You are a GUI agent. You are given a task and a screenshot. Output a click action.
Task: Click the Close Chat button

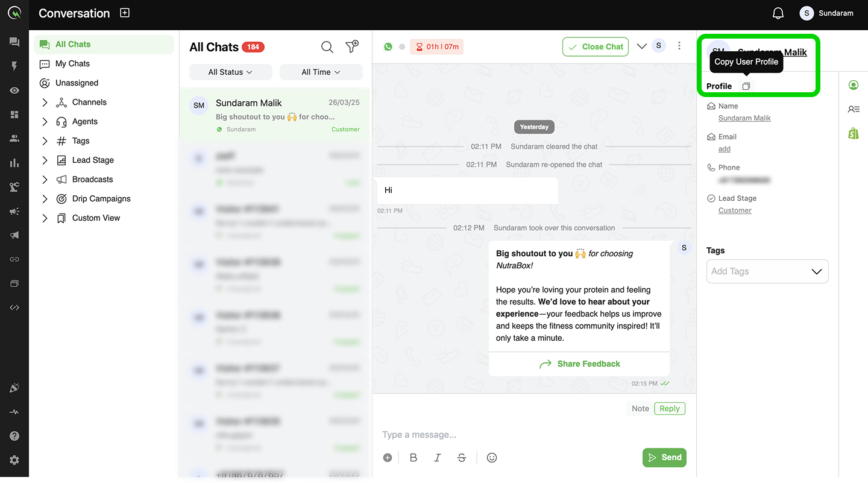click(596, 46)
